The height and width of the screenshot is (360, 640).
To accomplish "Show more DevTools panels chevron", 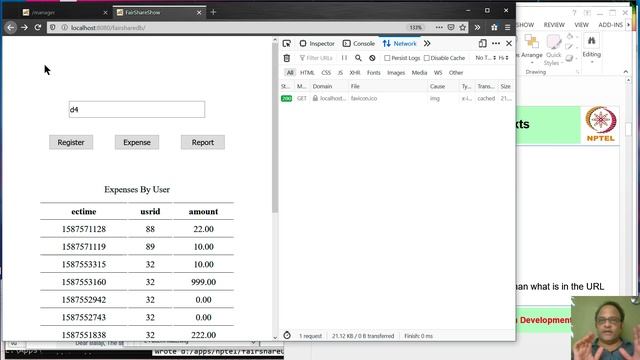I will point(427,43).
